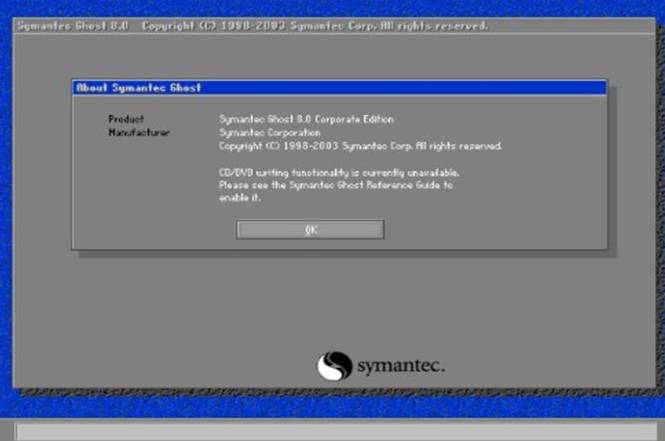Click the symantec. wordmark text
The image size is (665, 441).
click(x=401, y=366)
